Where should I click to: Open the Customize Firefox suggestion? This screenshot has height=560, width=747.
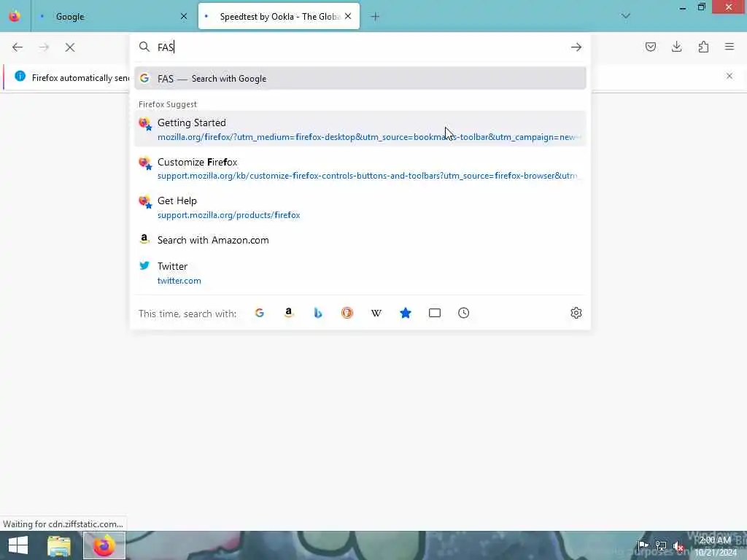pyautogui.click(x=360, y=168)
